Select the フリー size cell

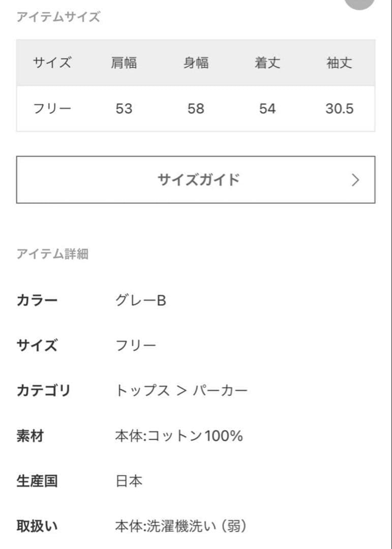pos(52,108)
